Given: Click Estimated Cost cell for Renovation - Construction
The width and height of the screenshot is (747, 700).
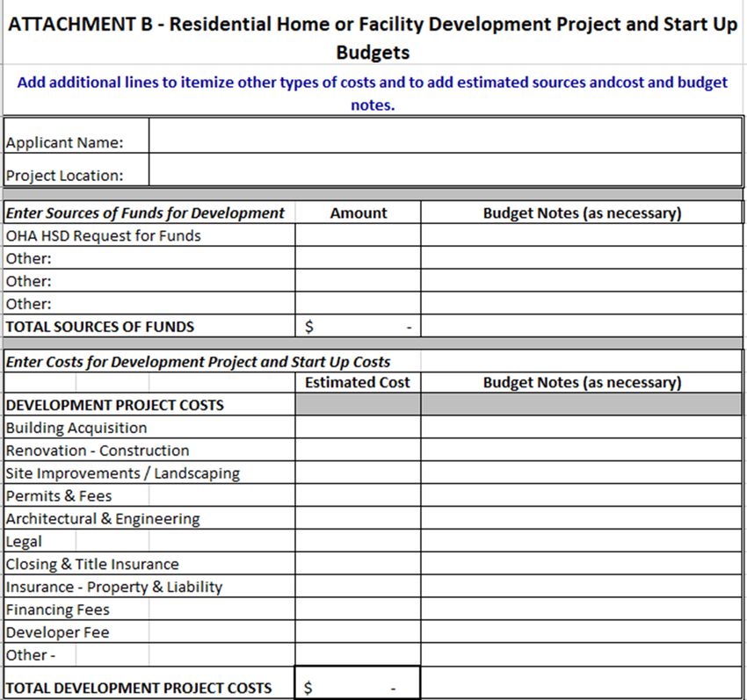Looking at the screenshot, I should click(358, 450).
